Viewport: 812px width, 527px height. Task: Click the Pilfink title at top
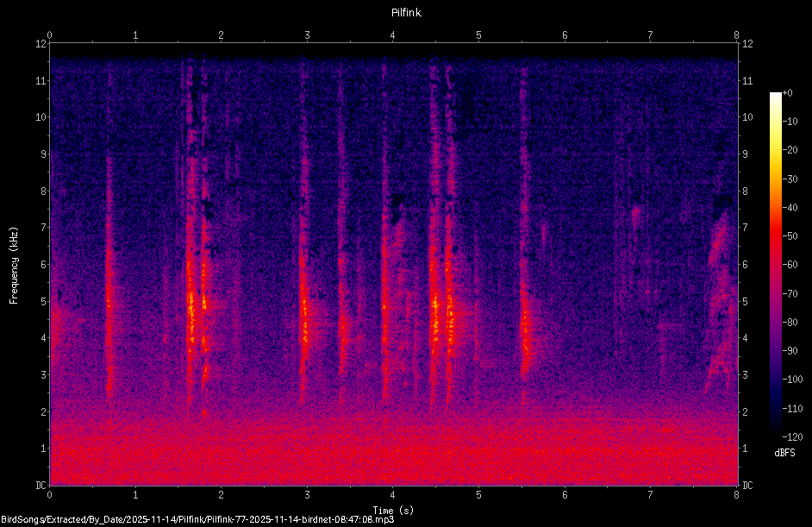click(406, 13)
